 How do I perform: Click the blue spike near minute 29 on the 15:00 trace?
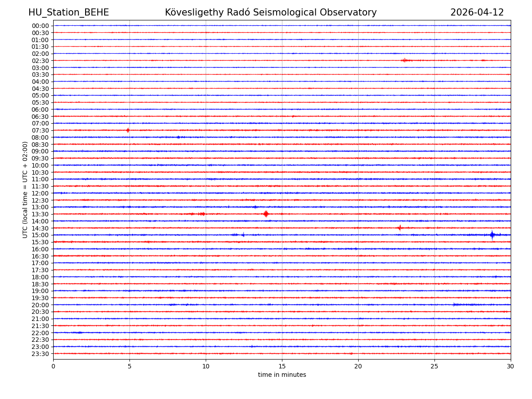point(492,235)
